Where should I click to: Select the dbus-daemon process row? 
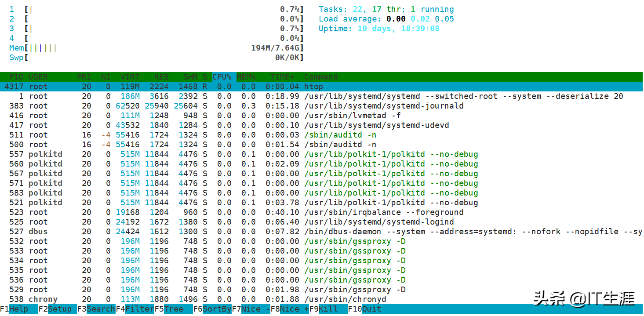pyautogui.click(x=321, y=232)
